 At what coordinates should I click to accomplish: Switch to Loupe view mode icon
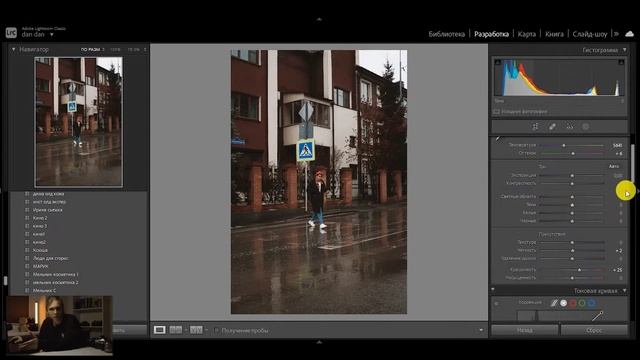click(160, 330)
